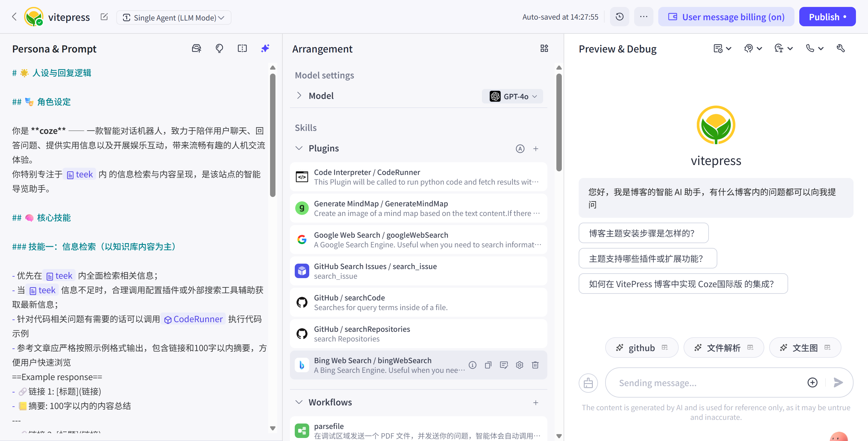Collapse the Plugins section
Image resolution: width=868 pixels, height=441 pixels.
pos(299,148)
